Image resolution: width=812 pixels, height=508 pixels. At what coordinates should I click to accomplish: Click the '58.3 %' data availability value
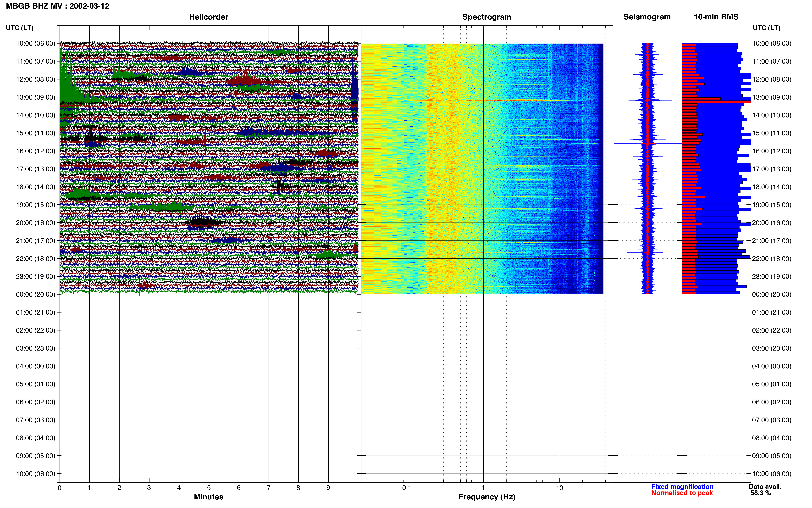pyautogui.click(x=761, y=493)
